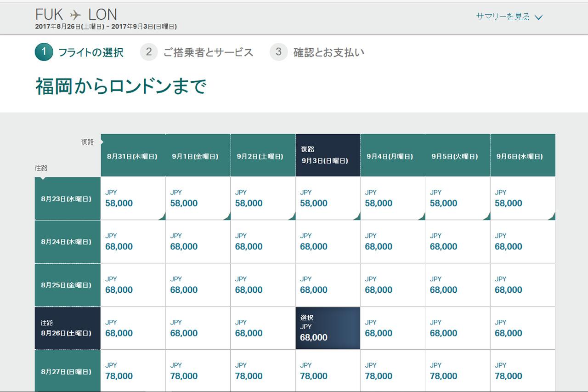The height and width of the screenshot is (392, 588).
Task: Choose 78,000 fare for 8月27日 and 9月1日
Action: (198, 371)
